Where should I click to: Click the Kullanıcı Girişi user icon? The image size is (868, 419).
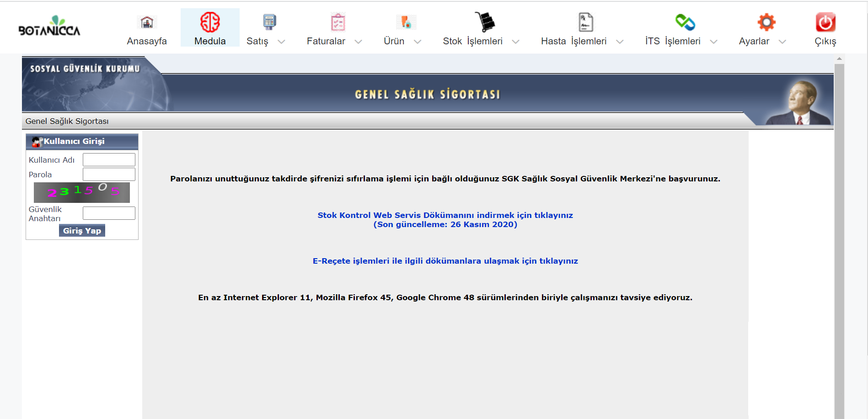[37, 142]
